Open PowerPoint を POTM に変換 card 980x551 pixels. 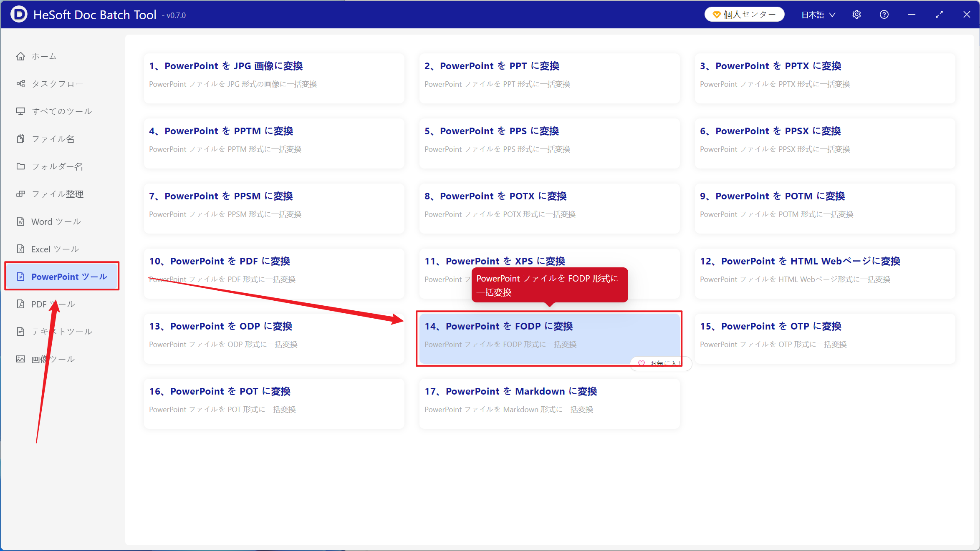(825, 209)
